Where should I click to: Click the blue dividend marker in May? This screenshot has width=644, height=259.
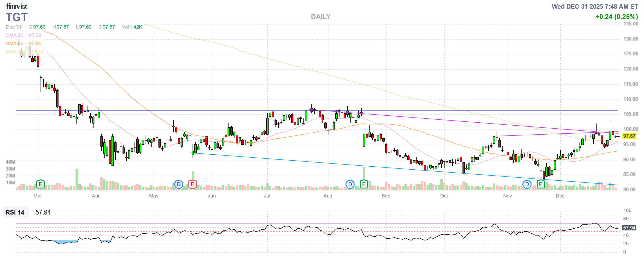(179, 185)
